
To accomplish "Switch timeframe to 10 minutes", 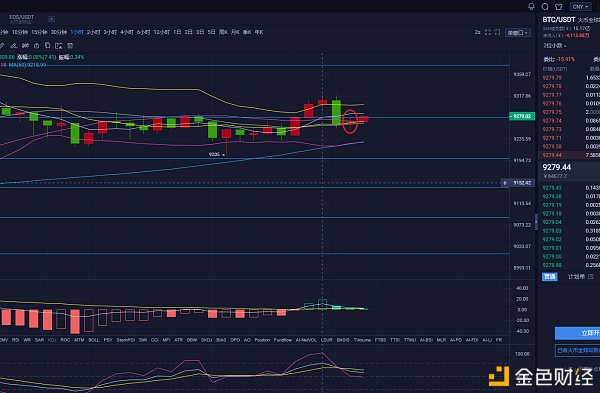I will click(20, 32).
